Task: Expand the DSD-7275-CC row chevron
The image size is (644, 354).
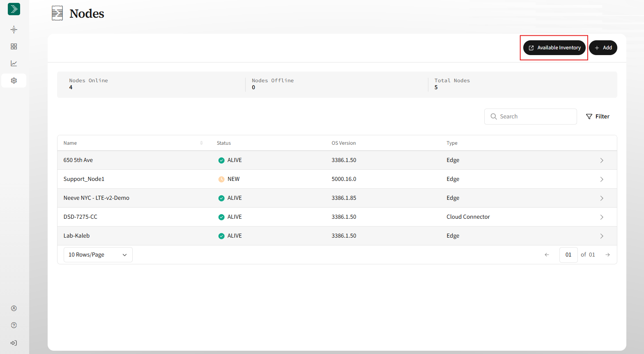Action: coord(602,217)
